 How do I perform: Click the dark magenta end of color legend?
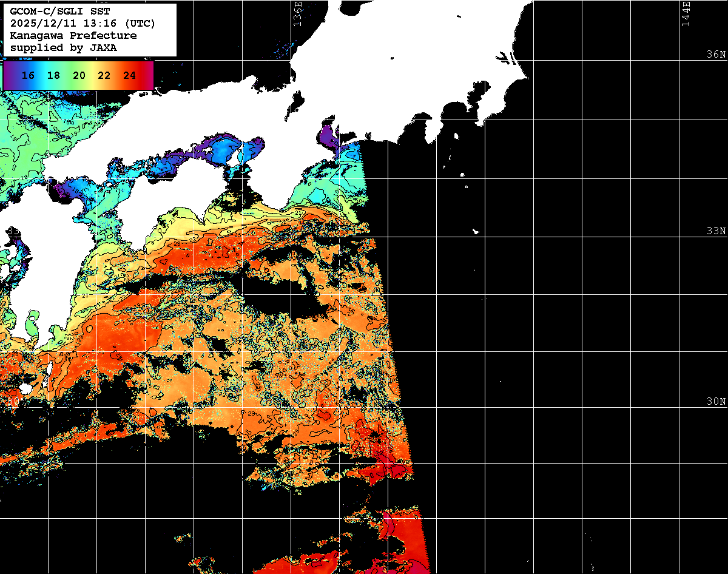[x=148, y=75]
